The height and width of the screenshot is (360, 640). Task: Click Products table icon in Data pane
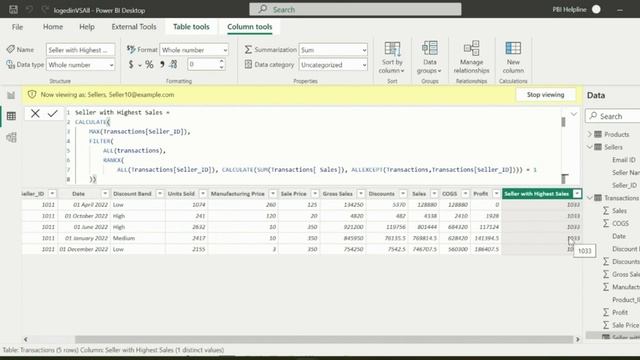pyautogui.click(x=598, y=134)
